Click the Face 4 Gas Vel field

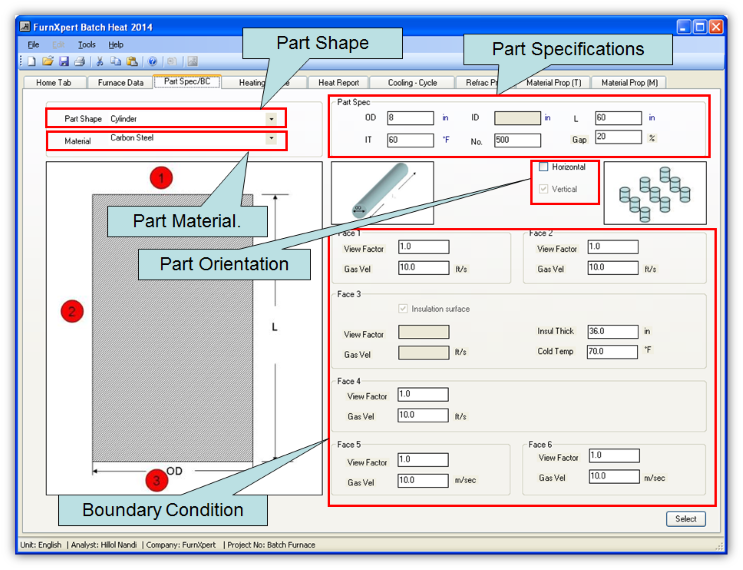423,415
